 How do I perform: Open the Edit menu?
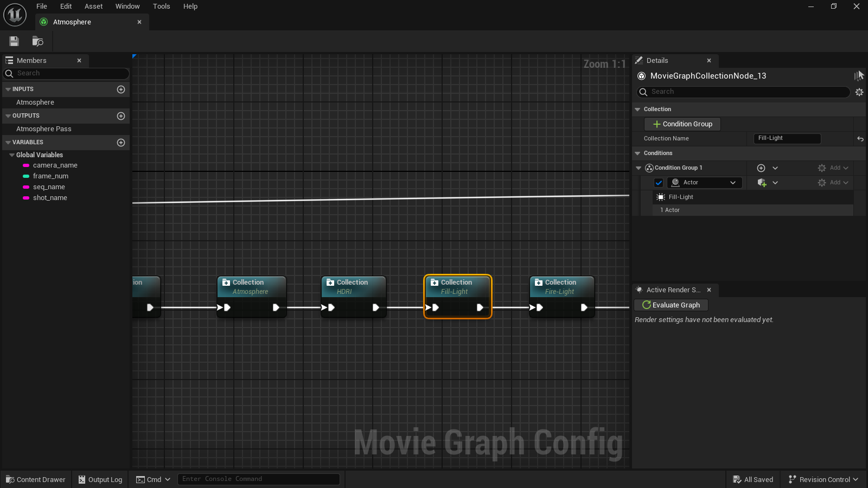(66, 7)
